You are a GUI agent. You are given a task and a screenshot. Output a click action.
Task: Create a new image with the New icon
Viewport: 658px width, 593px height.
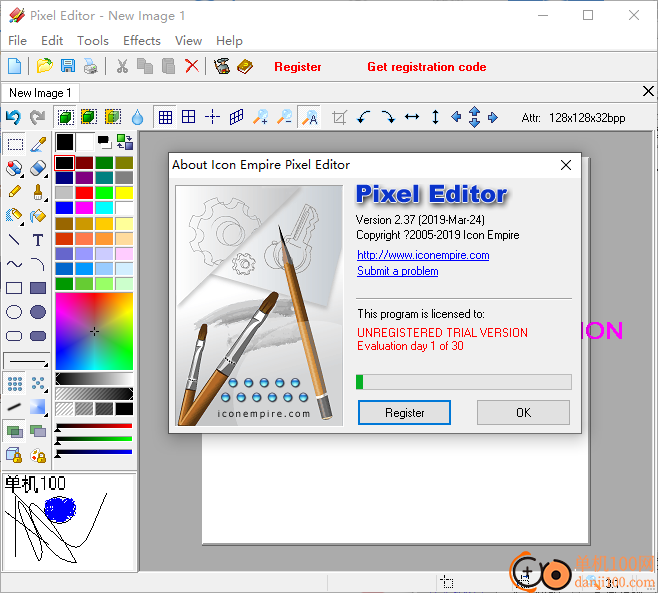(15, 66)
